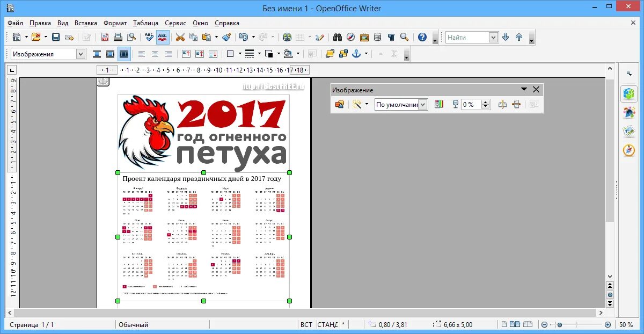Screen dimensions: 644x334
Task: Click Align Left frame icon
Action: [x=142, y=54]
